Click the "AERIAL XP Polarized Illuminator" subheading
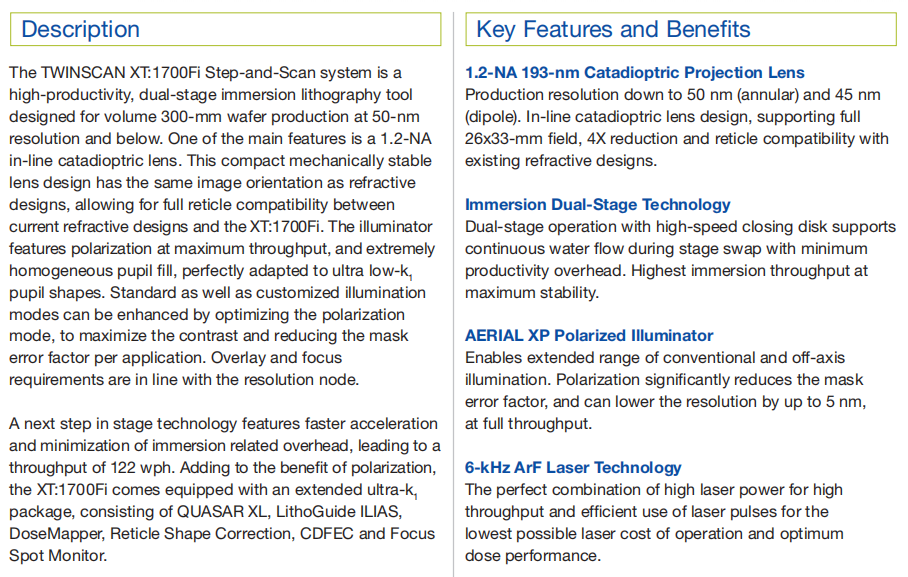The image size is (908, 577). point(589,336)
